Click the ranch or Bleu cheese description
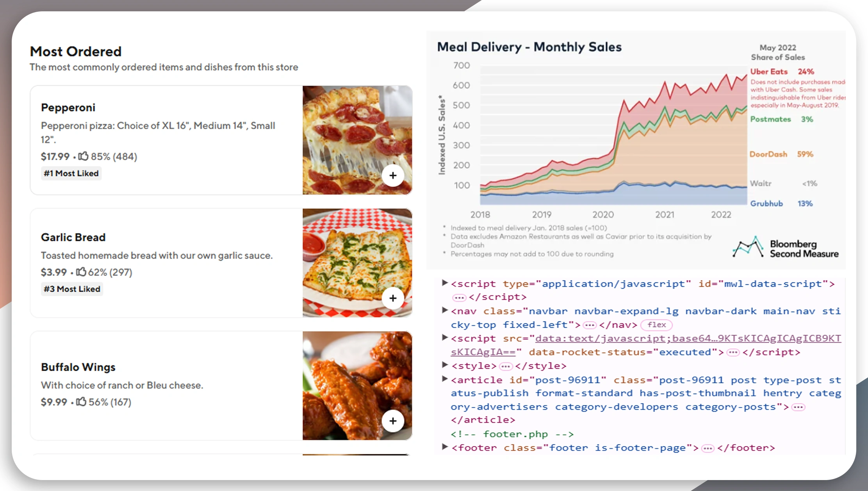868x491 pixels. coord(122,385)
